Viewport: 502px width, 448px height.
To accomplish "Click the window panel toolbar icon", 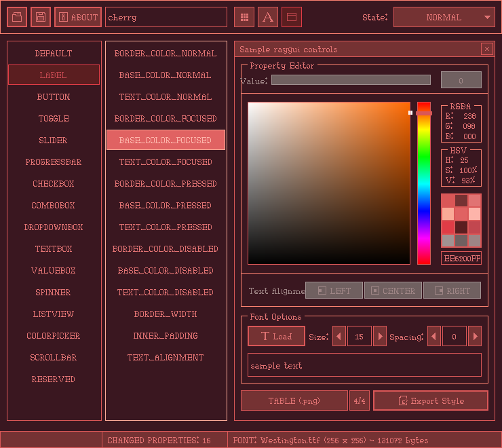I will 291,17.
